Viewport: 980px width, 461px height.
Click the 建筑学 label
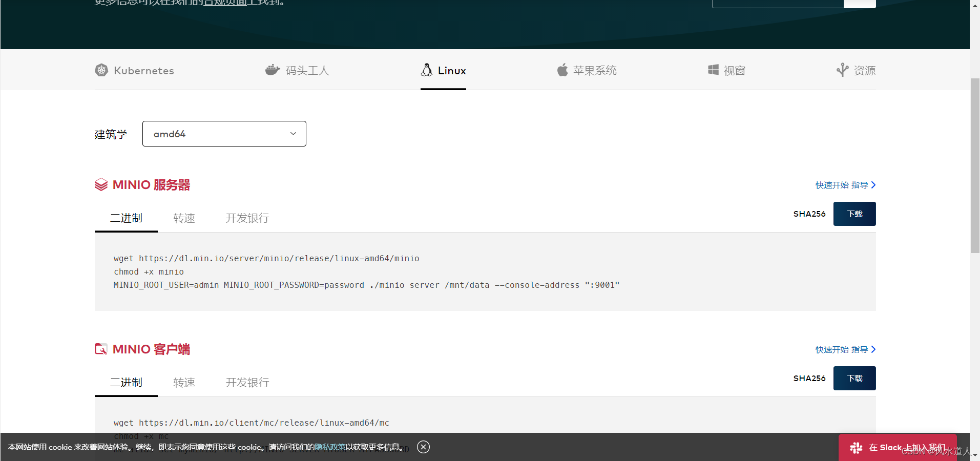click(x=111, y=134)
